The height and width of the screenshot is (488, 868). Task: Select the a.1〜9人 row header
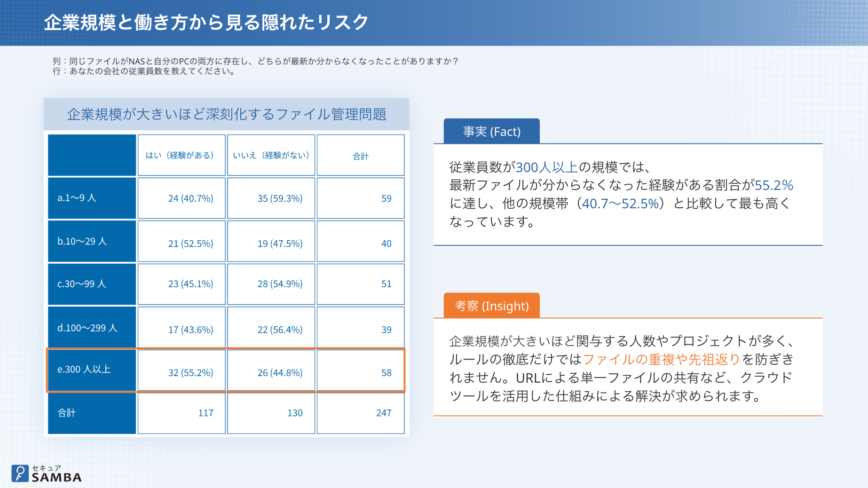click(92, 198)
